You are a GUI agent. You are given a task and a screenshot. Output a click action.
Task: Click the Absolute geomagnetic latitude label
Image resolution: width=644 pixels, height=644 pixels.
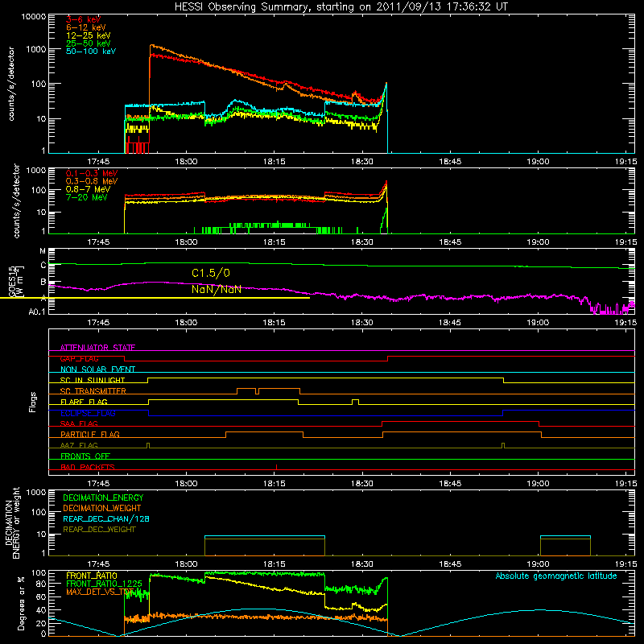[556, 576]
